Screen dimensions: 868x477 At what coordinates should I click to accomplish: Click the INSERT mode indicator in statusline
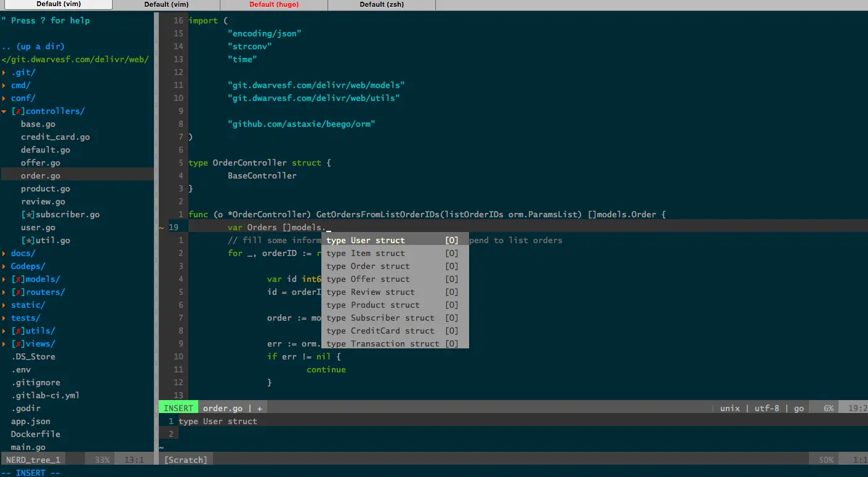click(179, 408)
